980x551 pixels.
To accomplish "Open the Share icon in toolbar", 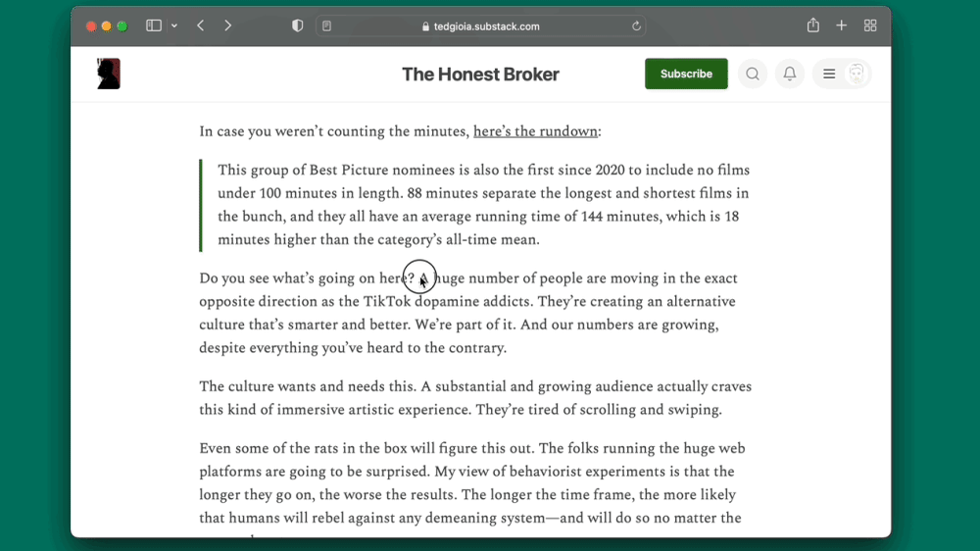I will [813, 25].
